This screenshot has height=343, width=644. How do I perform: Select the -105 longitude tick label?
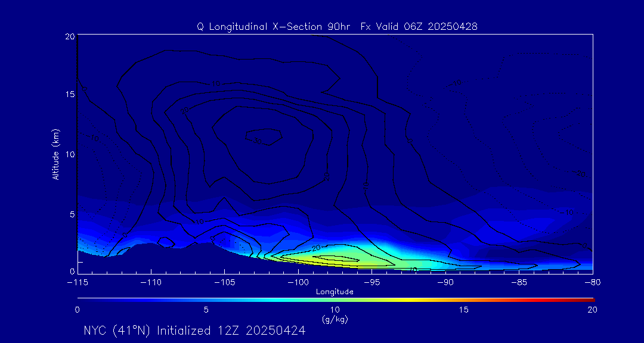click(x=225, y=282)
